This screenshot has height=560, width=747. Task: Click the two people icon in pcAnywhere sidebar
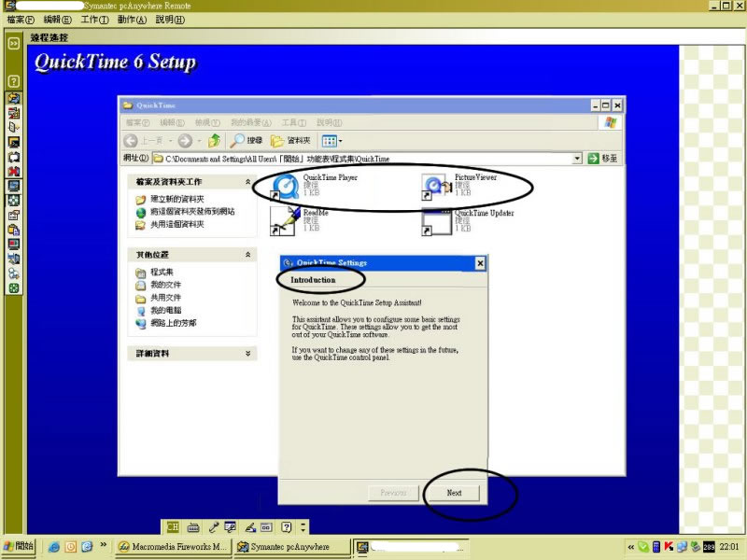[x=14, y=273]
